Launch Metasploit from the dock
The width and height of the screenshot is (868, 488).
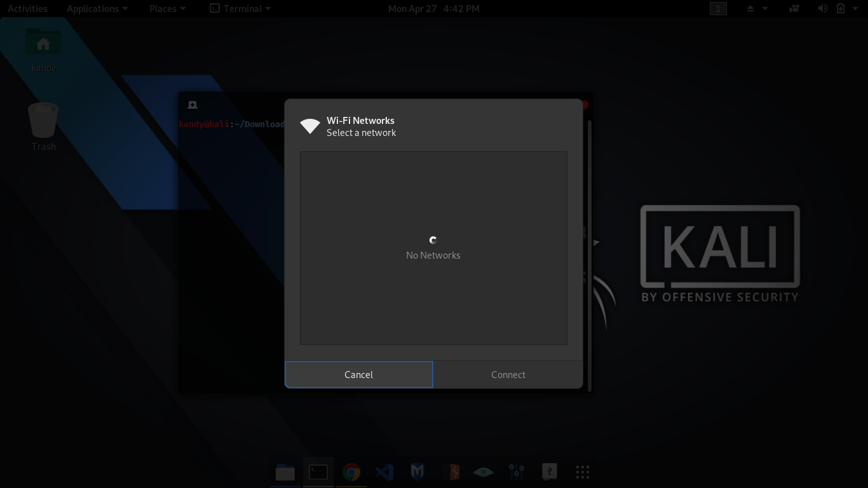[417, 472]
